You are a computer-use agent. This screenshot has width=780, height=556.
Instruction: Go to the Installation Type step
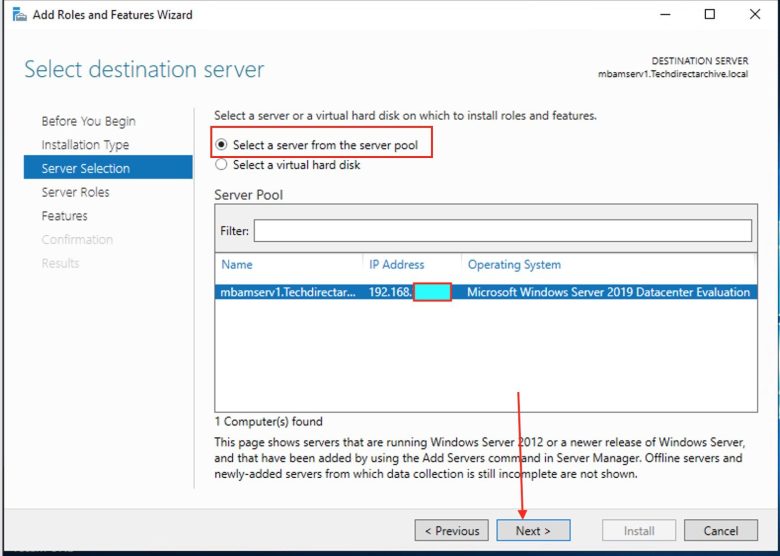[x=85, y=145]
